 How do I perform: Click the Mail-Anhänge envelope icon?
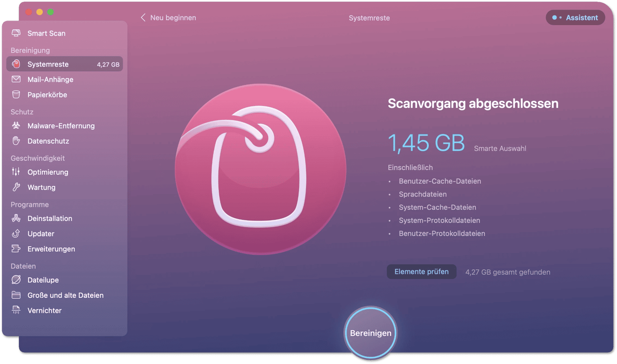pyautogui.click(x=16, y=79)
